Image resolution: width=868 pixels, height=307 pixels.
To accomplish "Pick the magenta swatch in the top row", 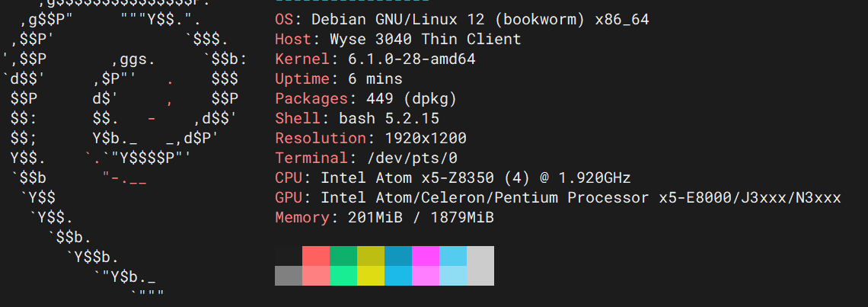I will point(426,255).
